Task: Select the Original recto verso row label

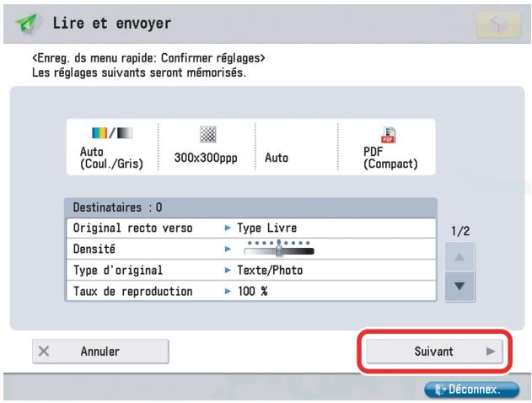Action: 132,228
